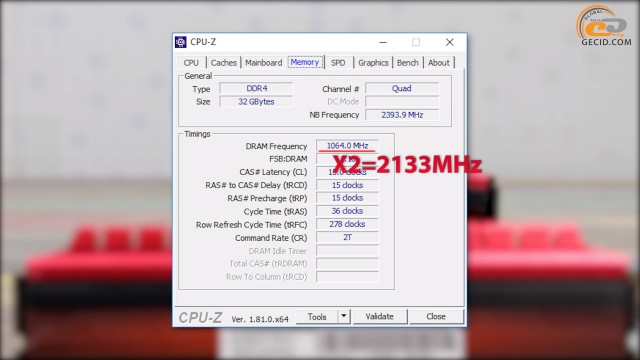Click the CPU-Z title bar app icon

(181, 42)
